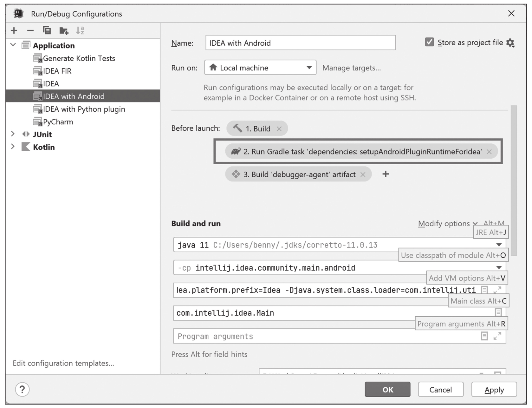Open the Modify options menu

tap(447, 224)
